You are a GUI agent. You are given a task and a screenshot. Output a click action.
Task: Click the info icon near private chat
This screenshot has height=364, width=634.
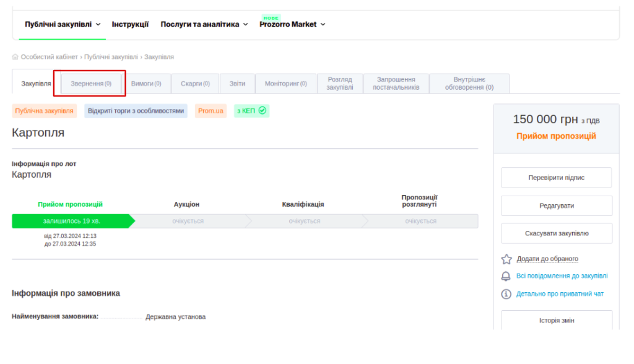tap(506, 294)
